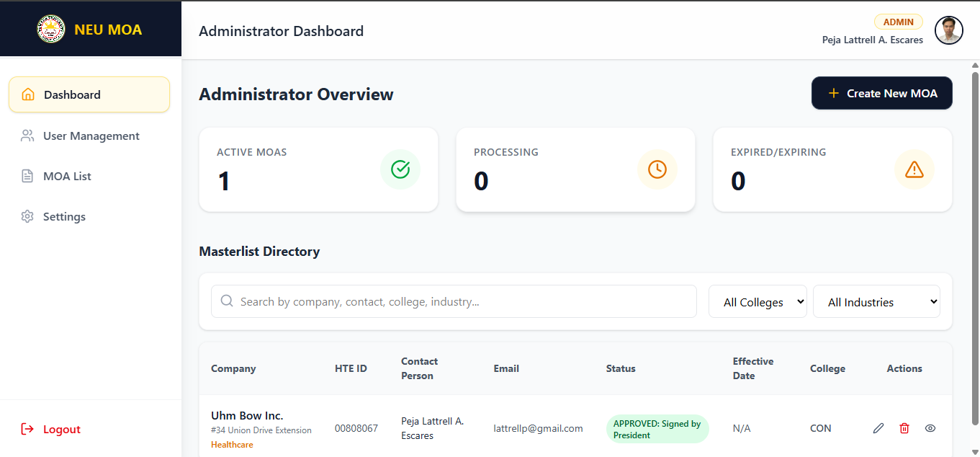Click the Company column header
Screen dimensions: 980x457
click(x=233, y=368)
